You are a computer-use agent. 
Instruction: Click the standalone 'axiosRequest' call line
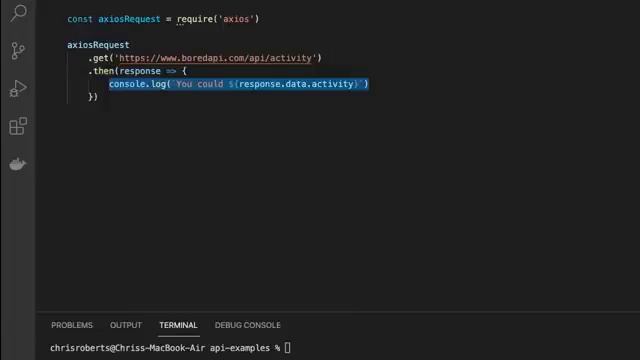[98, 45]
